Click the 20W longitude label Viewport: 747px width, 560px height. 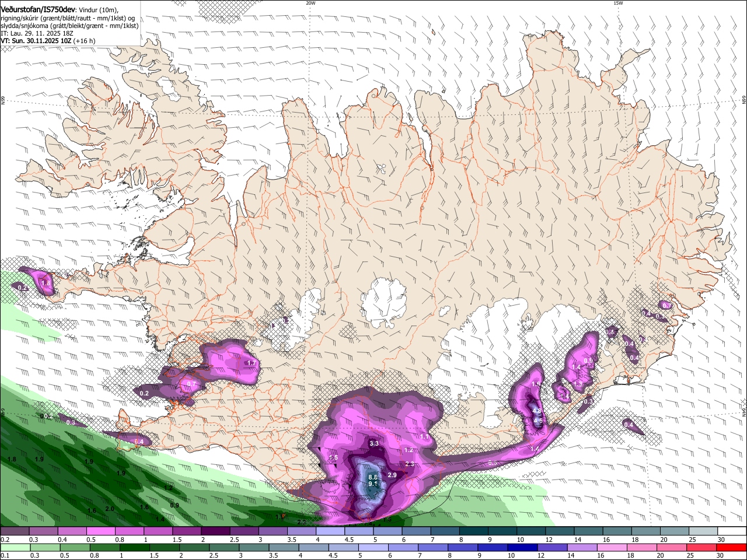pyautogui.click(x=310, y=3)
